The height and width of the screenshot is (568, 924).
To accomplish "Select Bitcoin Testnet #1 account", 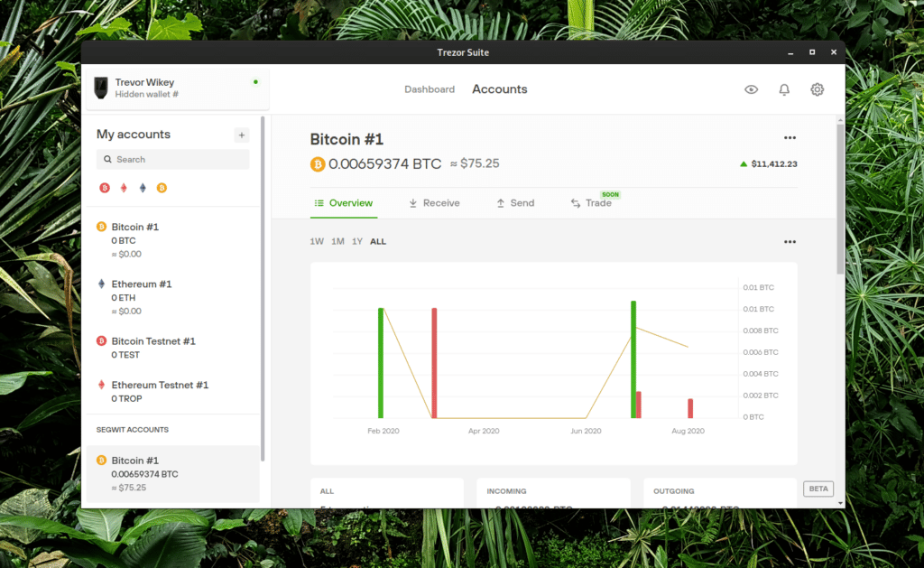I will 172,348.
